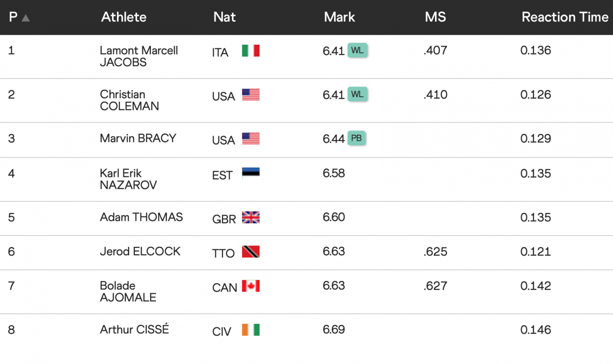Click the sort arrow beside P column
Viewport: 613px width, 364px height.
26,18
